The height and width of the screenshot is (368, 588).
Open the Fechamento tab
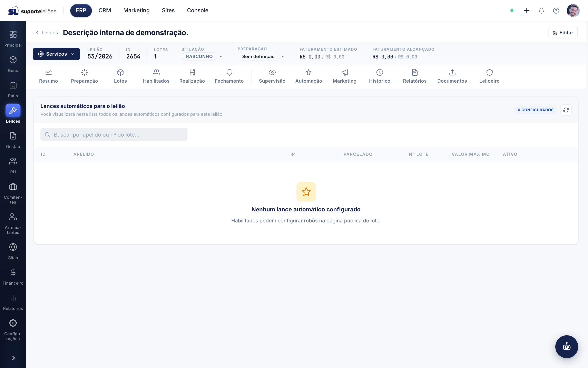click(229, 76)
